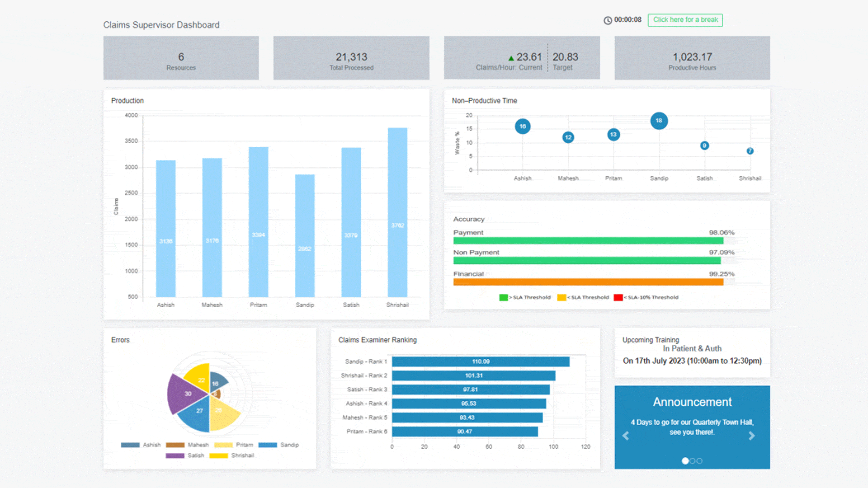Click the "Claims Examiner Ranking" chart title

click(377, 340)
